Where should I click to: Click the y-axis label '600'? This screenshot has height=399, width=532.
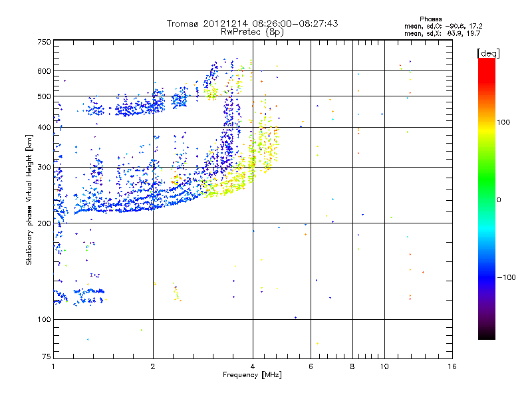coord(44,71)
